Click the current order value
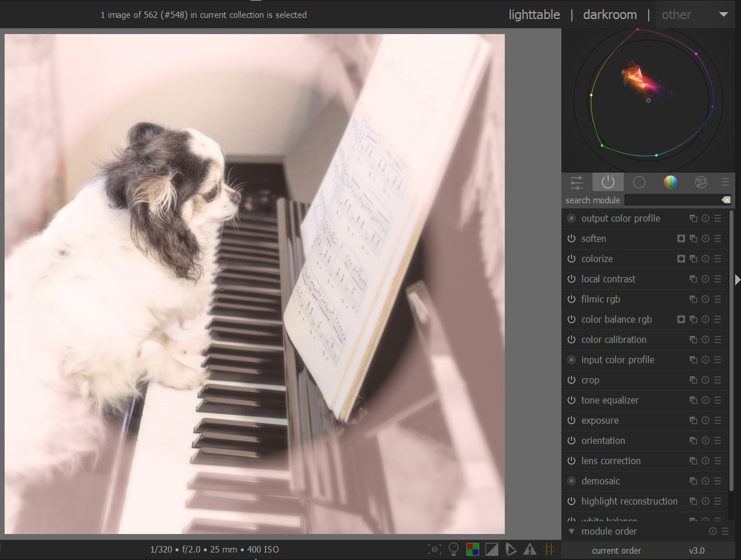This screenshot has width=741, height=560. click(697, 551)
